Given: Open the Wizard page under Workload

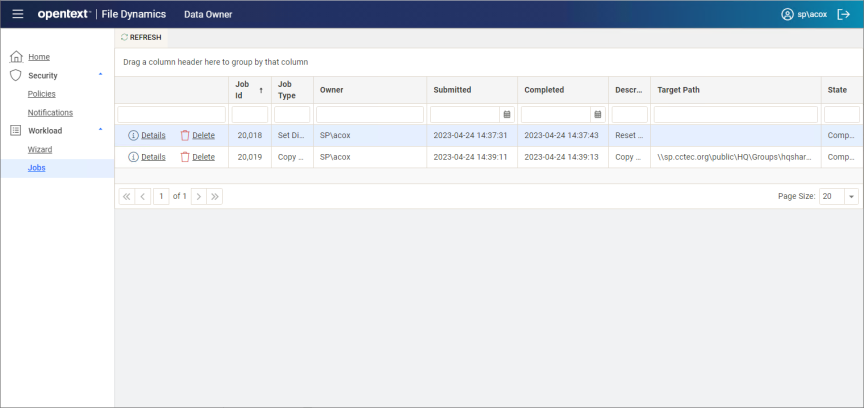Looking at the screenshot, I should (40, 149).
